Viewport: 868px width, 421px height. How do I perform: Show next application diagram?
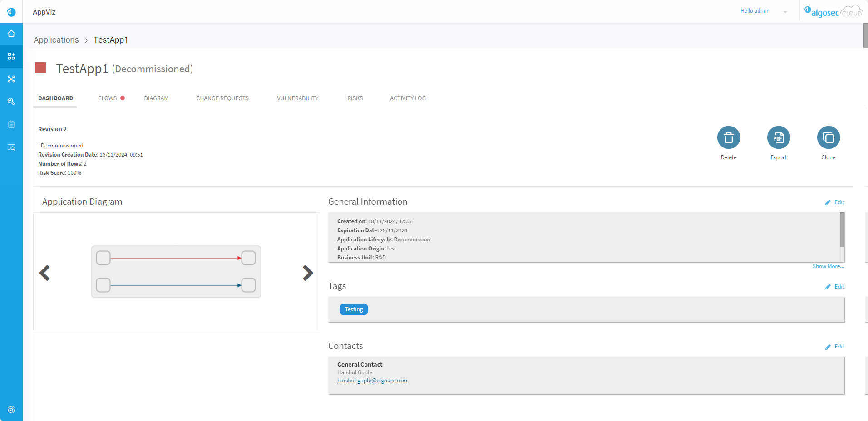click(307, 273)
